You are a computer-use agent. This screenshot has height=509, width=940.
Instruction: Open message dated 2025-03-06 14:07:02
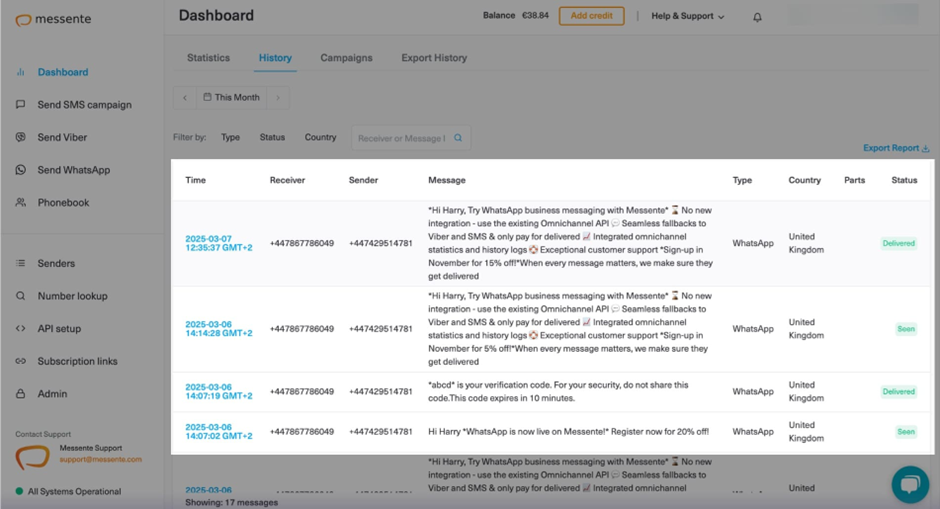coord(219,432)
